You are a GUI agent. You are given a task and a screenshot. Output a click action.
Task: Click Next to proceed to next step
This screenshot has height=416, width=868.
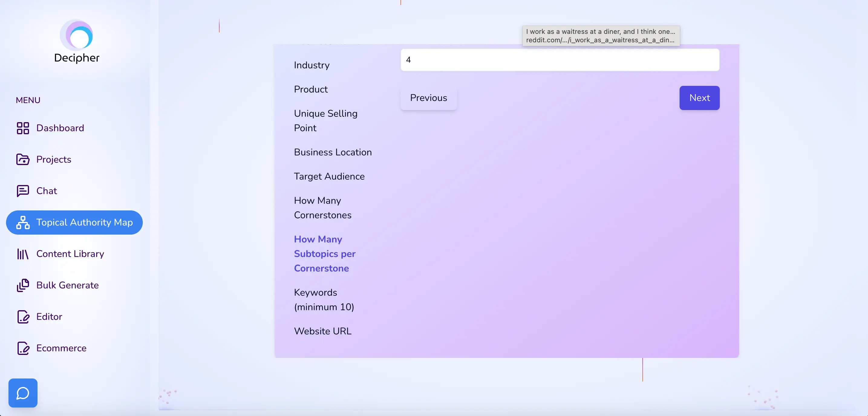699,97
